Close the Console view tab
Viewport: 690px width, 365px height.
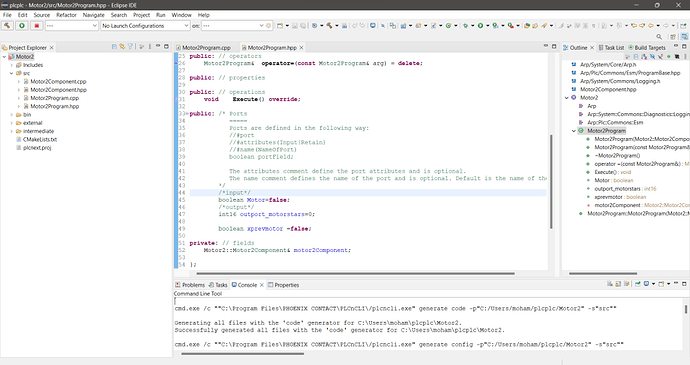click(x=262, y=285)
